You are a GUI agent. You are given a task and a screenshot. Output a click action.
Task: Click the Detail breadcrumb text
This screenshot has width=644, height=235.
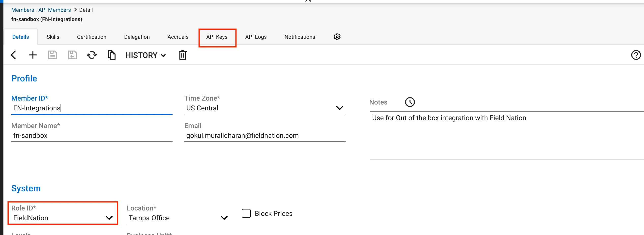[x=86, y=10]
